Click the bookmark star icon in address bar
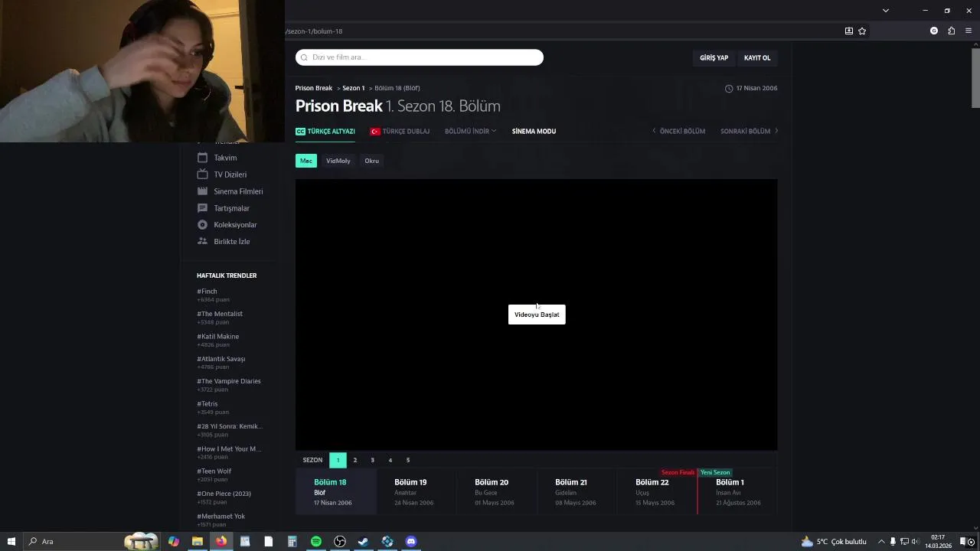 [862, 31]
